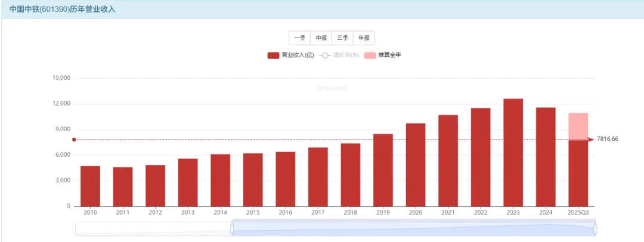The width and height of the screenshot is (644, 242).
Task: Click the 2015 revenue bar
Action: pos(253,180)
